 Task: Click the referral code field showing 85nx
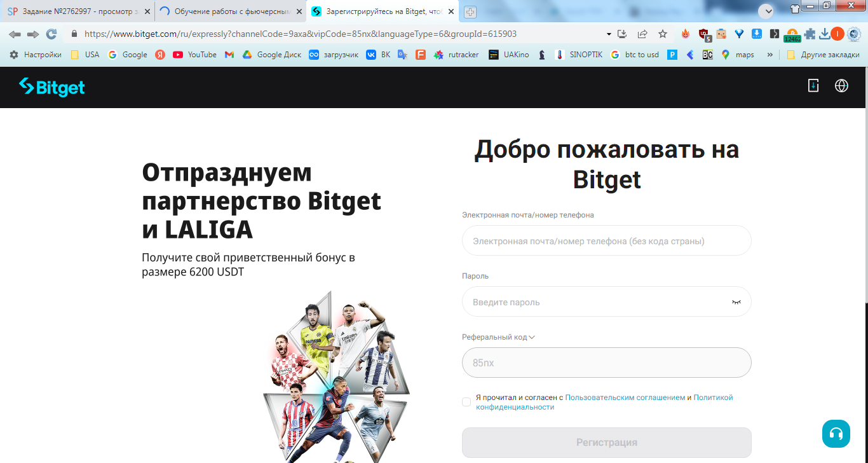point(607,363)
